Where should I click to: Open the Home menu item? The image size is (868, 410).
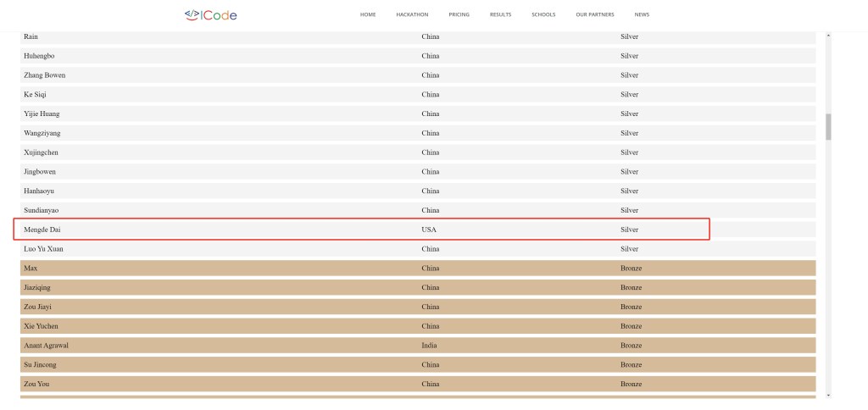point(368,14)
